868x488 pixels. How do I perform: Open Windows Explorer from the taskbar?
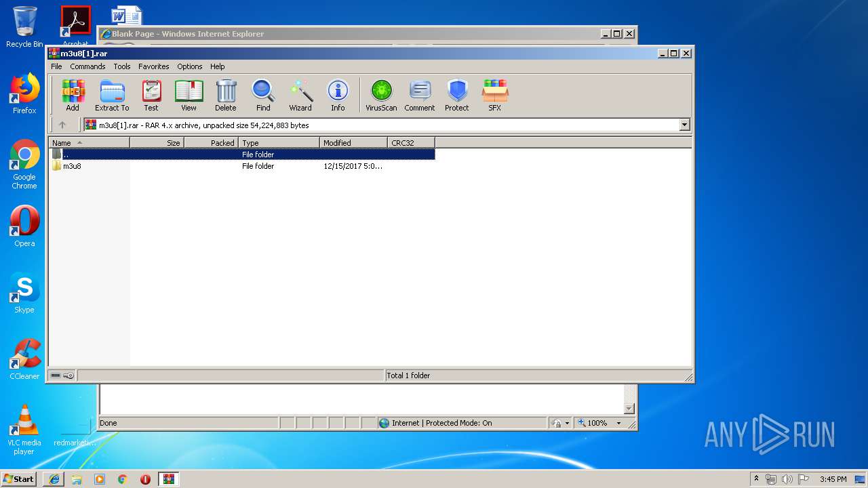pyautogui.click(x=77, y=479)
